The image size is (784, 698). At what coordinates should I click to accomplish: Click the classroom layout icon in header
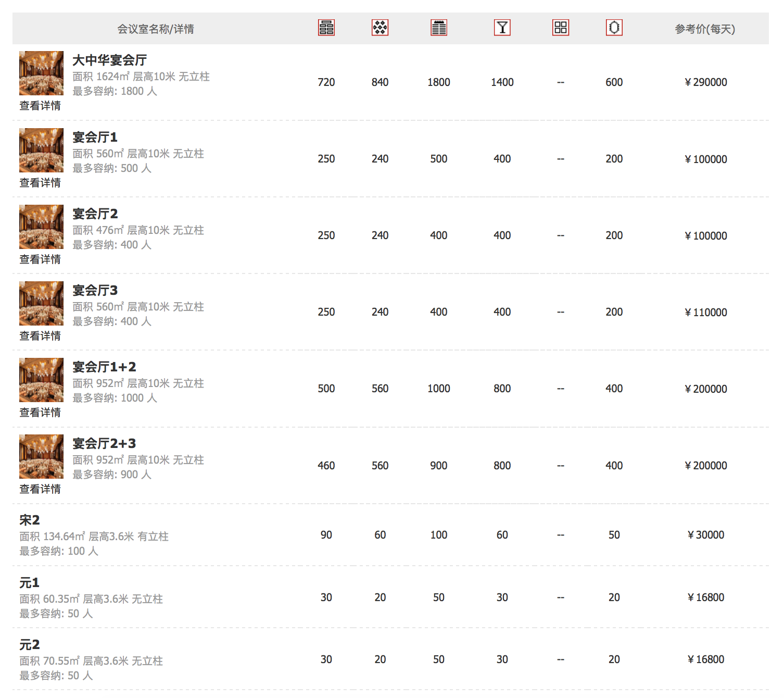[326, 28]
